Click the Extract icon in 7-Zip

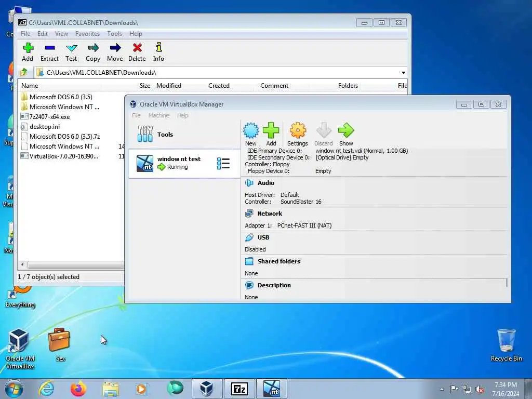click(x=49, y=48)
